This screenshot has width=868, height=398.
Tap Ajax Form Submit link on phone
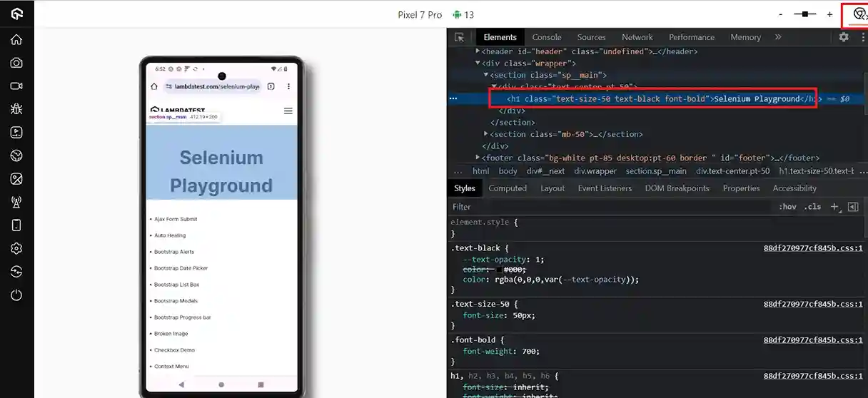coord(176,219)
